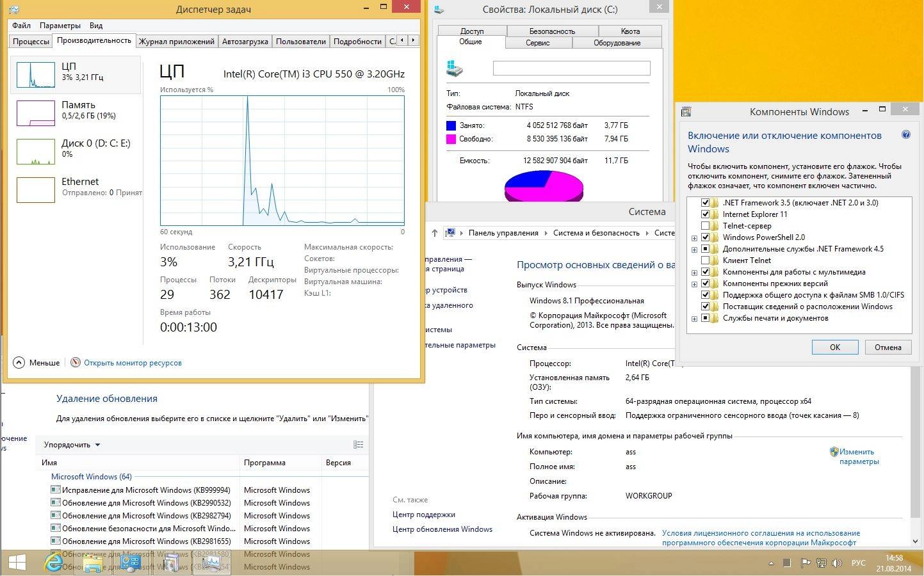
Task: Open Вид menu in Task Manager
Action: [96, 26]
